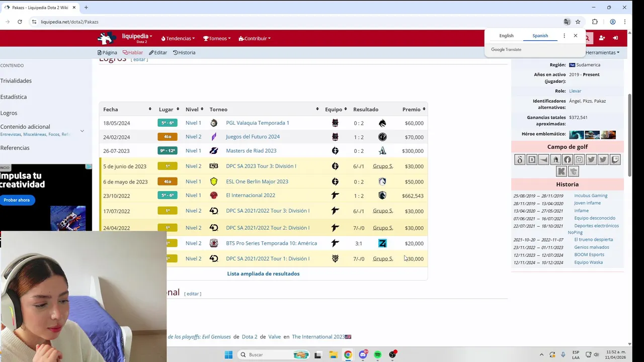Click The International 2022 aegis icon
This screenshot has width=644, height=362.
coord(214,195)
